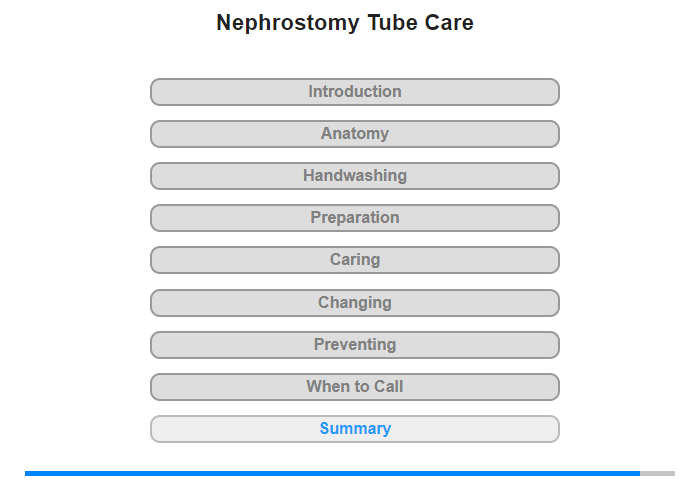Show the section on preventing problems
This screenshot has height=480, width=700.
click(x=354, y=345)
